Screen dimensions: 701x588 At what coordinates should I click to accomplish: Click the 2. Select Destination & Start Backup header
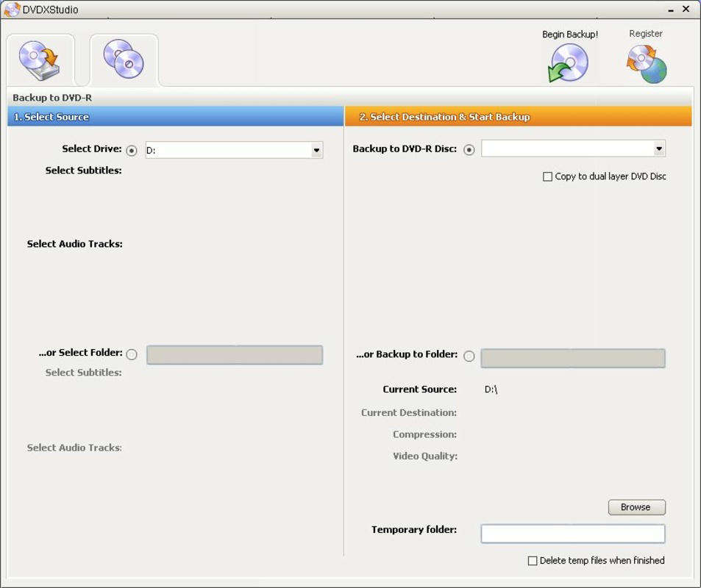coord(518,117)
